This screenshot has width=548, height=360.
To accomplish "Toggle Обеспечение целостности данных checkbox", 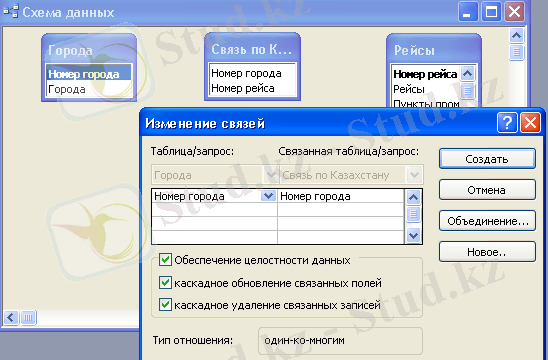I will 165,260.
